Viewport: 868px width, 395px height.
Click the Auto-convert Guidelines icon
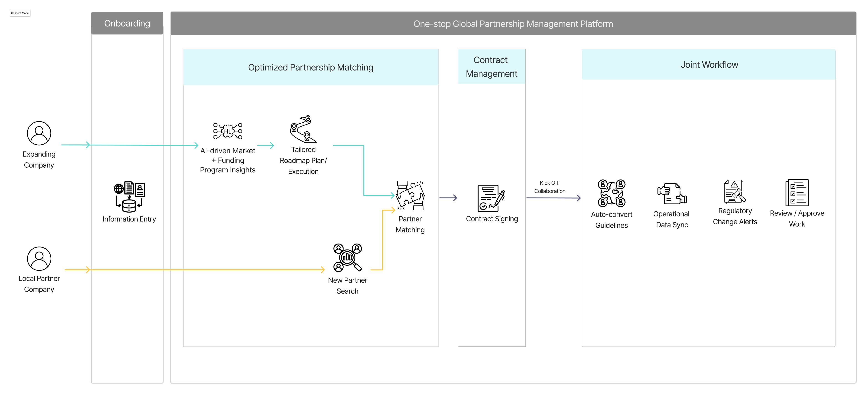611,193
